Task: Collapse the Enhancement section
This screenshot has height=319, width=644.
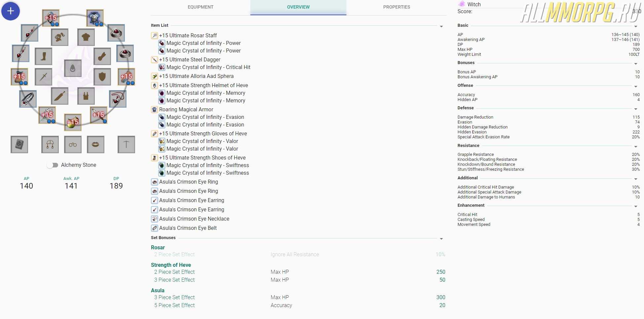Action: [x=636, y=206]
